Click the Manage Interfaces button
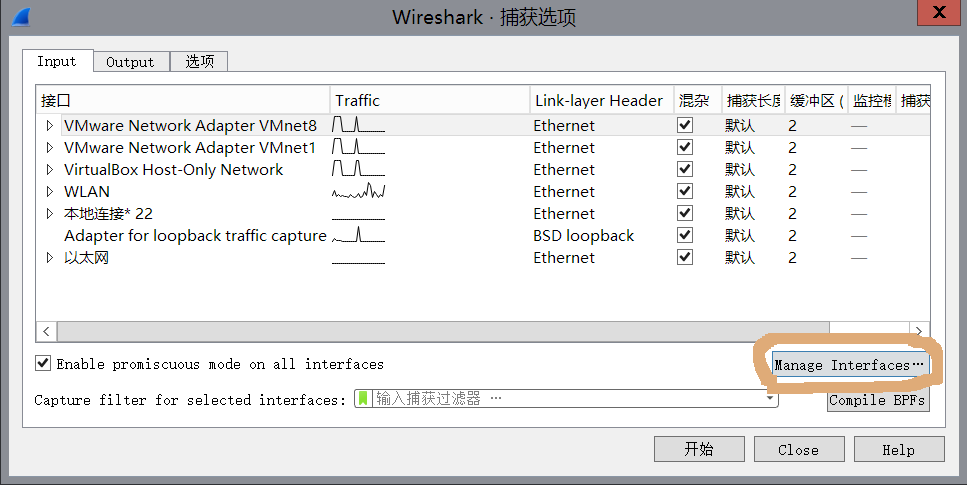The height and width of the screenshot is (486, 967). [x=849, y=364]
